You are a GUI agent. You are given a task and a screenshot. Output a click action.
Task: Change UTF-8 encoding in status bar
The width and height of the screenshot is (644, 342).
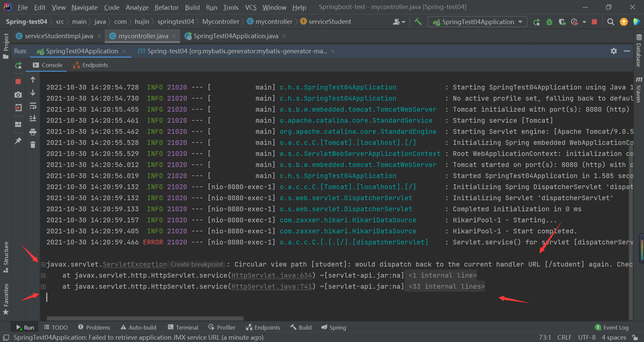(586, 337)
